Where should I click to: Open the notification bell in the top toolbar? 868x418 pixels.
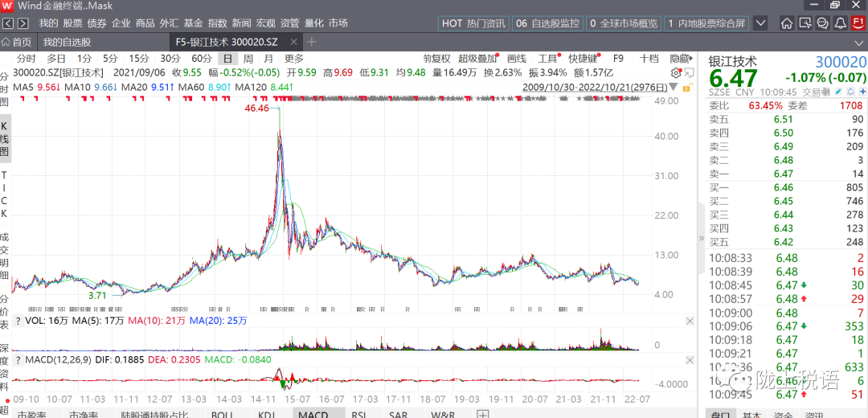[841, 23]
